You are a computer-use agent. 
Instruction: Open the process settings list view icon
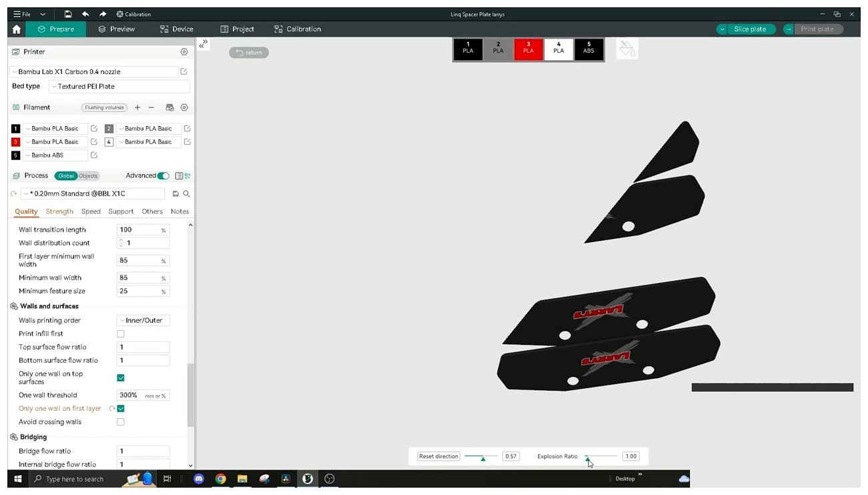(179, 176)
